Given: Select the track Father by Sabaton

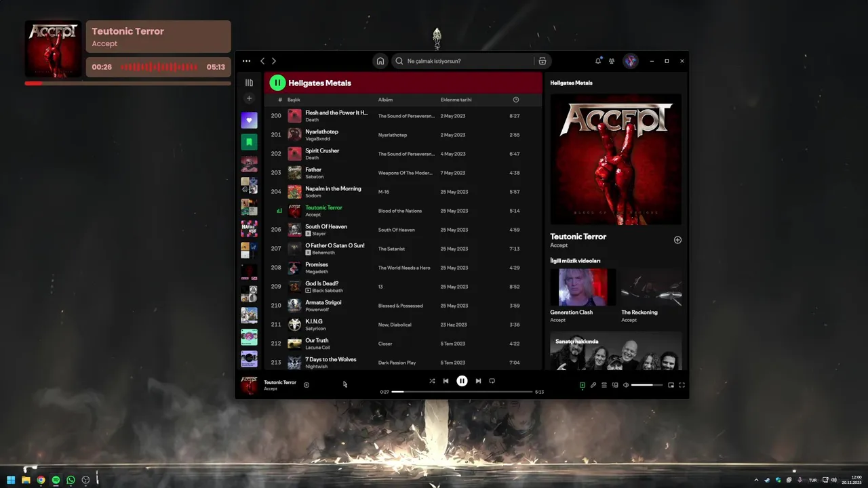Looking at the screenshot, I should click(403, 173).
